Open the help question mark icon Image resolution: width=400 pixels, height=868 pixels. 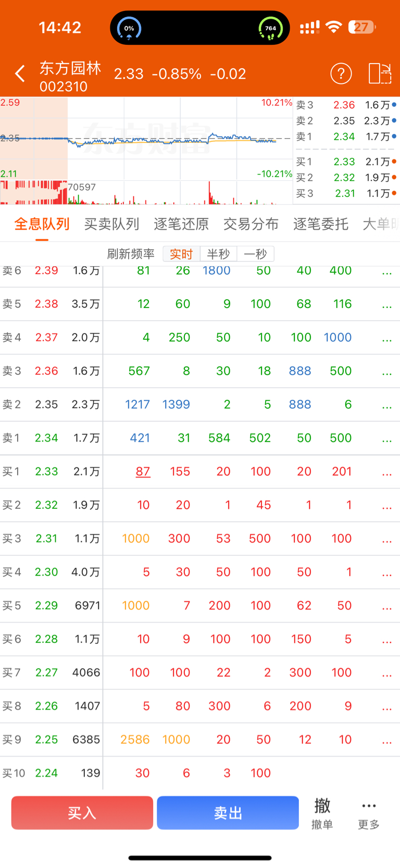coord(341,74)
